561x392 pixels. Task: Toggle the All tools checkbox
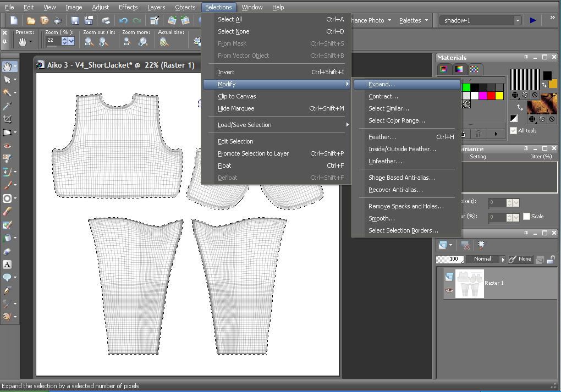[x=514, y=131]
